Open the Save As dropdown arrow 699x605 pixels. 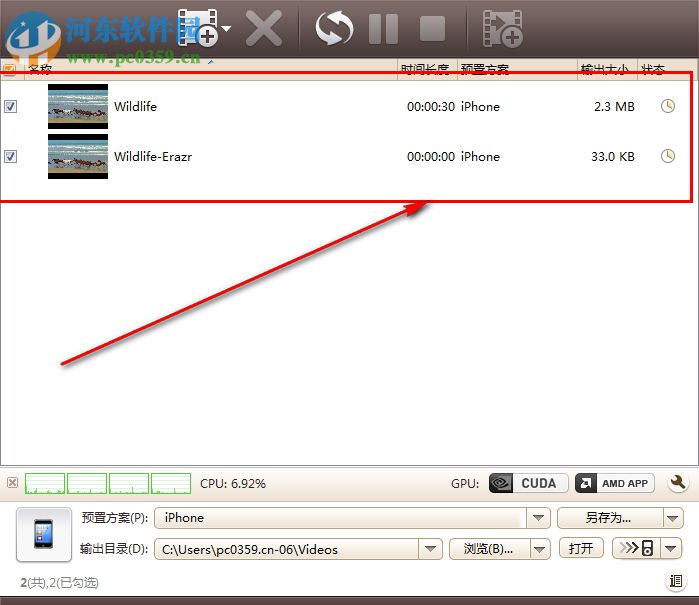pyautogui.click(x=673, y=518)
